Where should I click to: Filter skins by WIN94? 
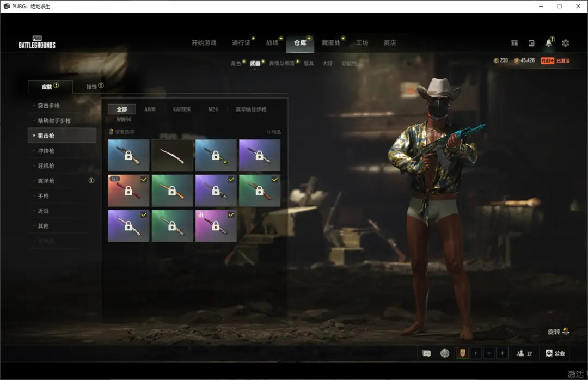[124, 120]
